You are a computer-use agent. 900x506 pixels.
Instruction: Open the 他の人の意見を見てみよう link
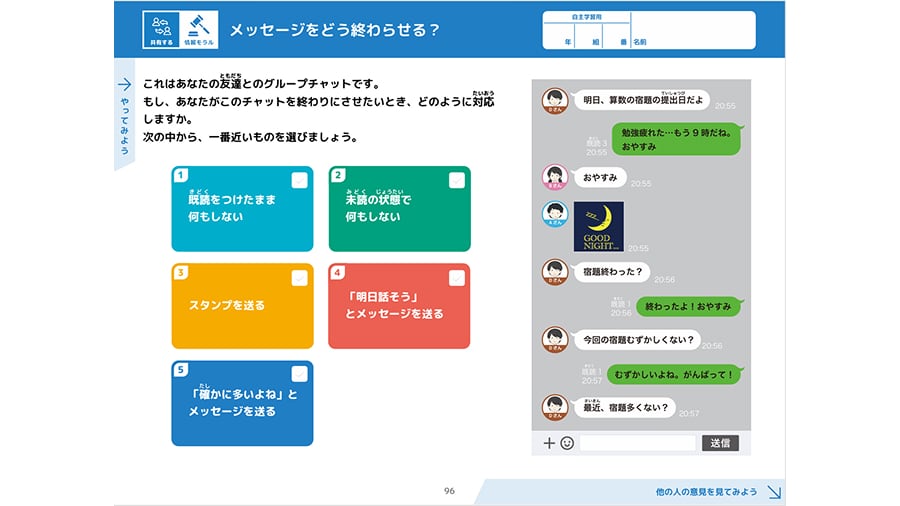(x=706, y=492)
